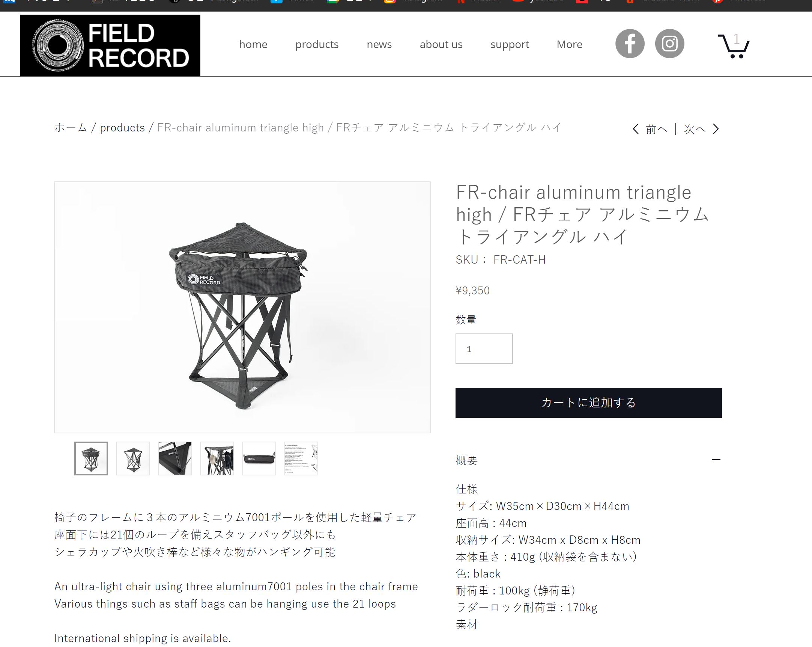This screenshot has height=647, width=812.
Task: Click the products breadcrumb link
Action: [x=122, y=128]
